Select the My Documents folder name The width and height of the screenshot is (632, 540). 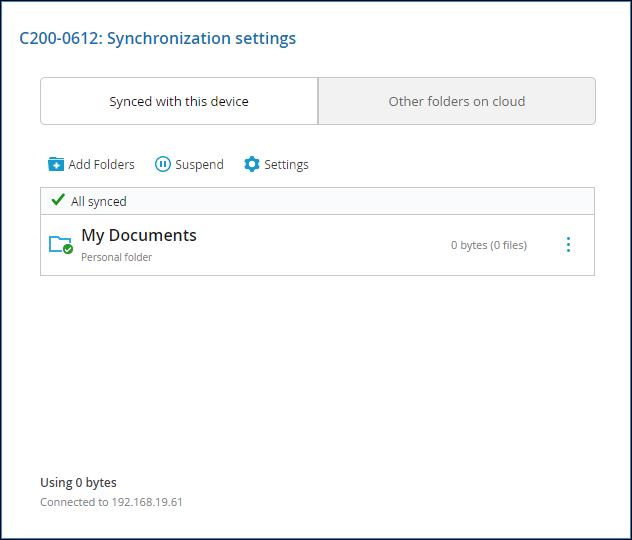click(x=139, y=235)
